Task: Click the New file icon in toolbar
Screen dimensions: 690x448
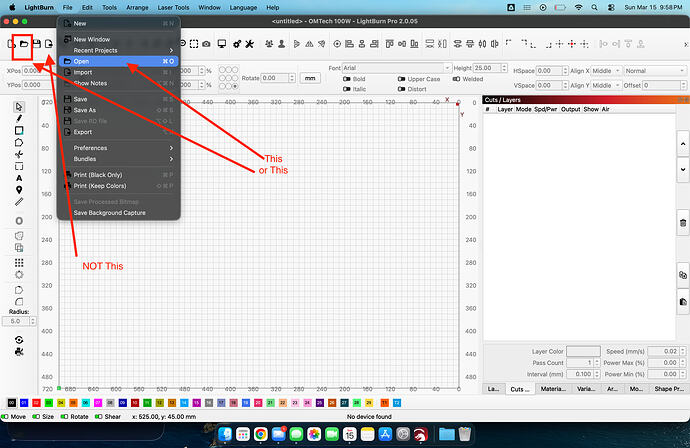Action: 11,44
